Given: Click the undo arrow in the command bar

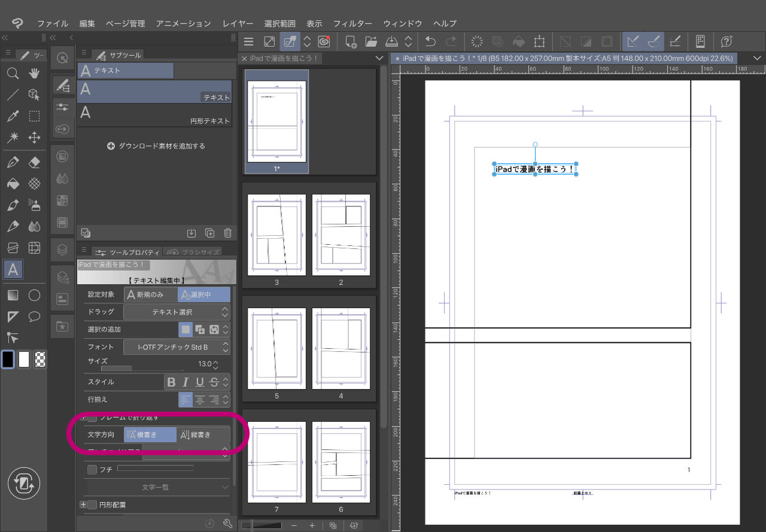Looking at the screenshot, I should (x=430, y=41).
